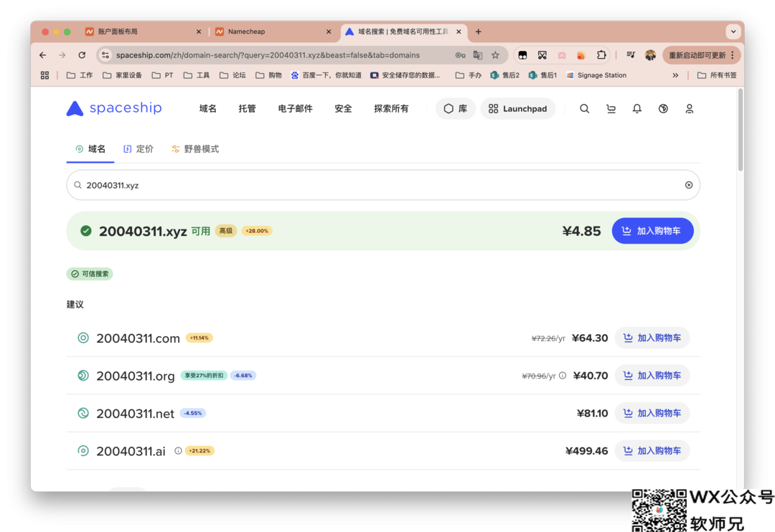775x532 pixels.
Task: Switch to the Namecheap browser tab
Action: coord(273,32)
